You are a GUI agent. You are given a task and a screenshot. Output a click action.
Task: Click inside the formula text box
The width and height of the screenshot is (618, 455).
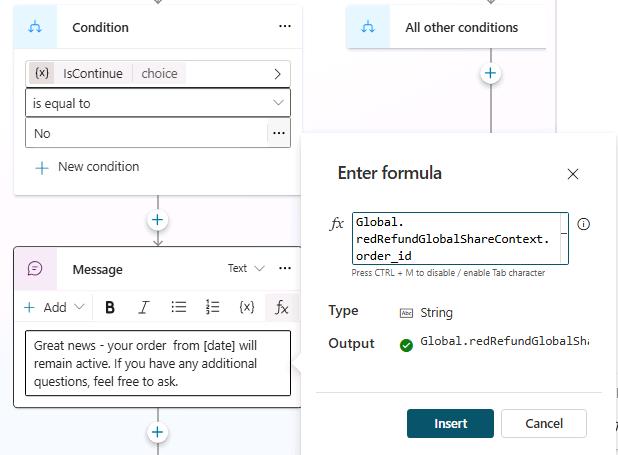[x=460, y=239]
